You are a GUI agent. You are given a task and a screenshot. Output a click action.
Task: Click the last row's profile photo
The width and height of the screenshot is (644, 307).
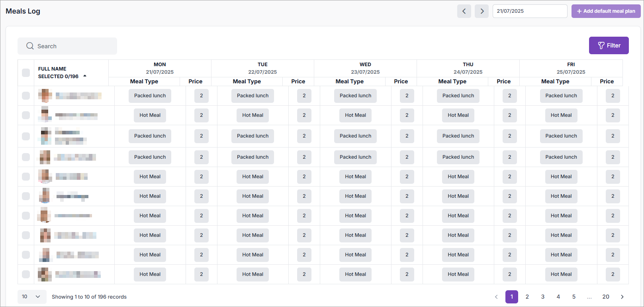point(45,274)
